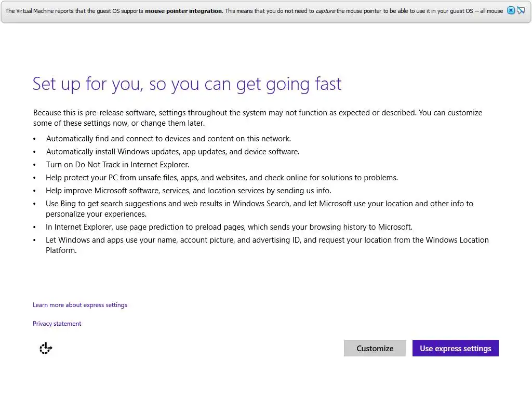The image size is (532, 399).
Task: Click the Automatically find and connect line
Action: pyautogui.click(x=168, y=139)
